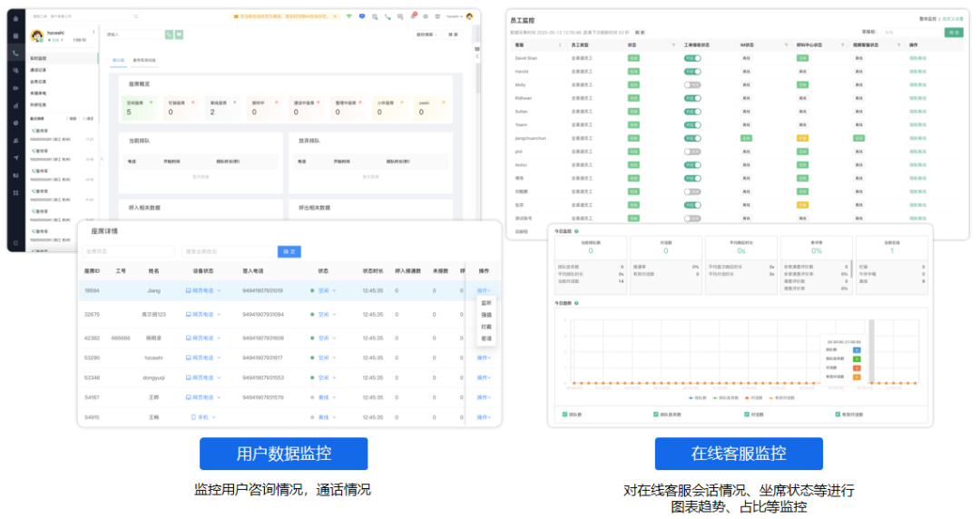
Task: Click the blue message icon in top bar
Action: tap(362, 16)
